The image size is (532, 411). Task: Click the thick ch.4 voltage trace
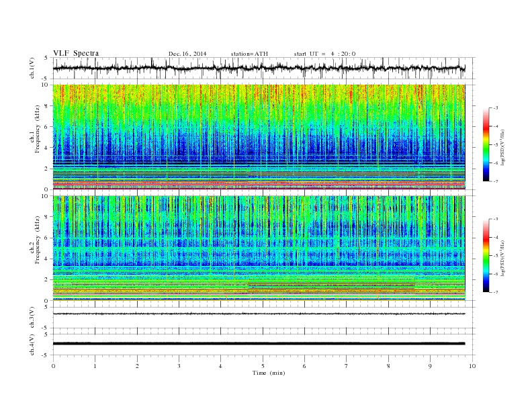tap(259, 344)
